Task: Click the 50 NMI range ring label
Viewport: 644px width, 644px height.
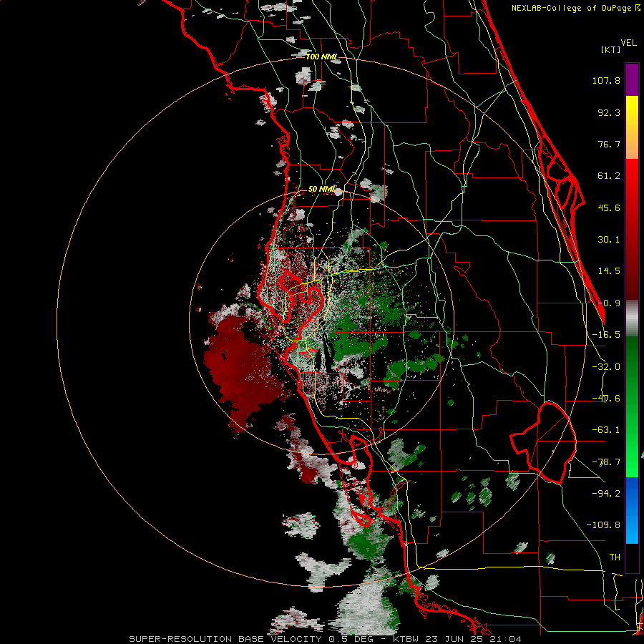Action: 321,190
